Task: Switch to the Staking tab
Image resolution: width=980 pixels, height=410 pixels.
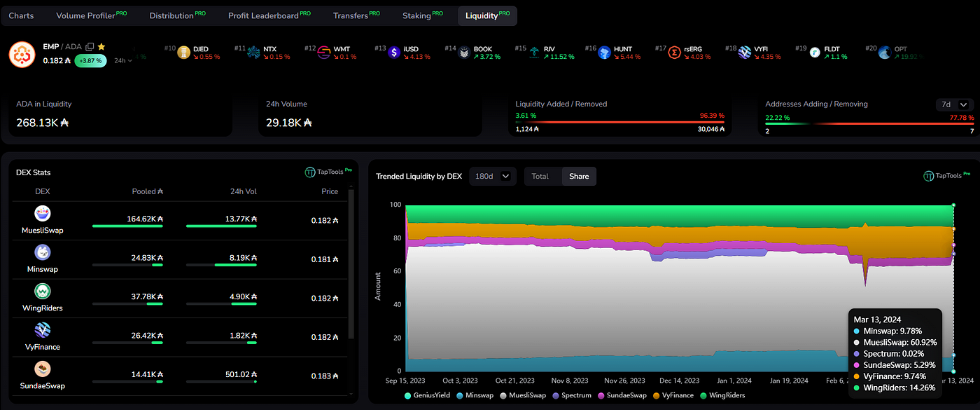Action: coord(422,15)
